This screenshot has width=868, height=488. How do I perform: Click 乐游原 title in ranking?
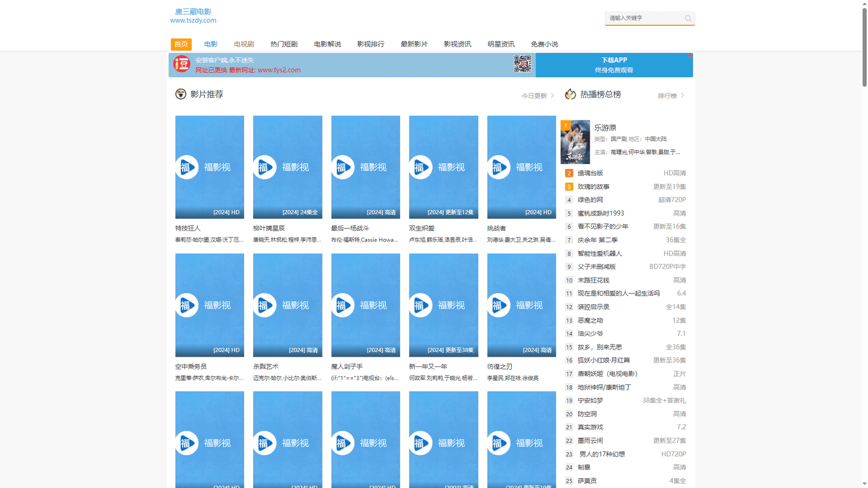point(605,128)
